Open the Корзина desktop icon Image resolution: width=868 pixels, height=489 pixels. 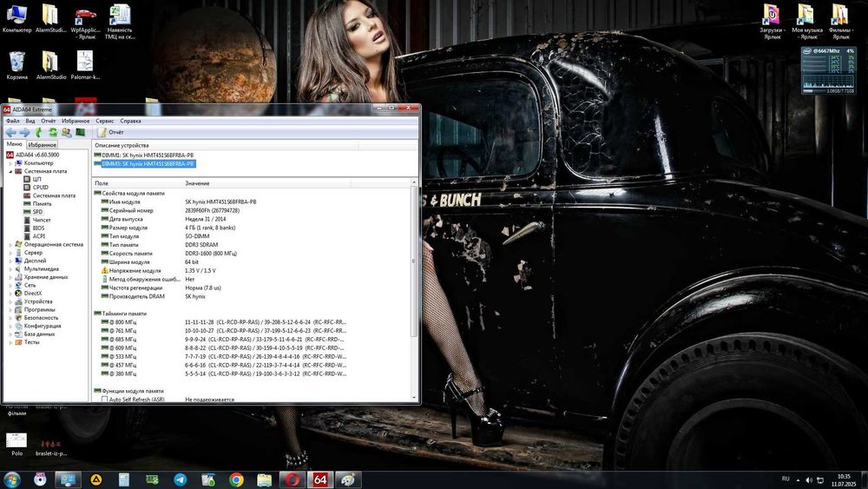[x=17, y=65]
